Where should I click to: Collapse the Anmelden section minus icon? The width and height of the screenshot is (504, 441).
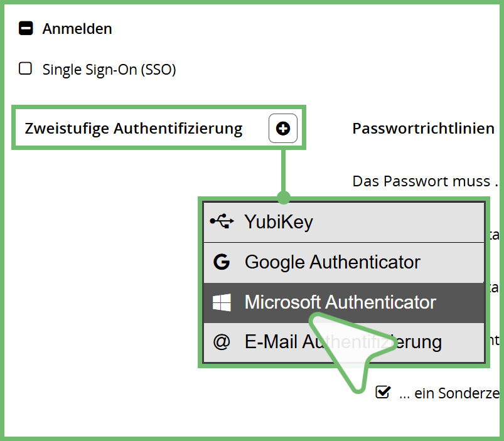point(26,29)
